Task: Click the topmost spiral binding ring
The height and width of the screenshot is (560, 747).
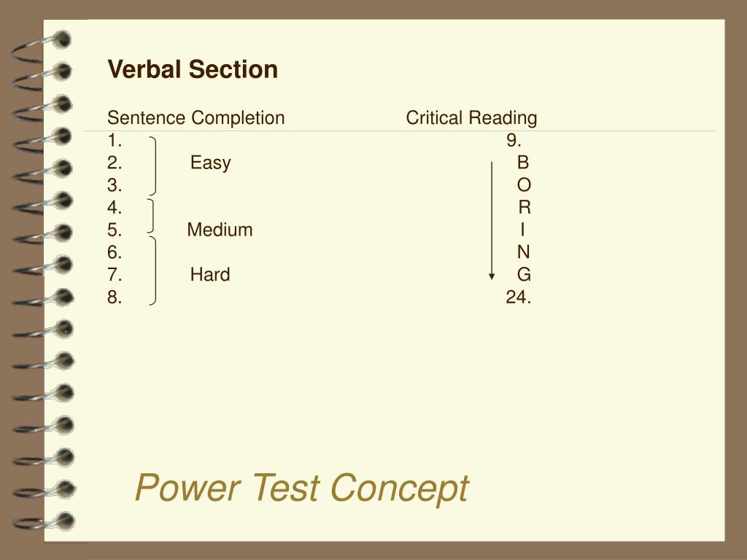Action: point(42,47)
